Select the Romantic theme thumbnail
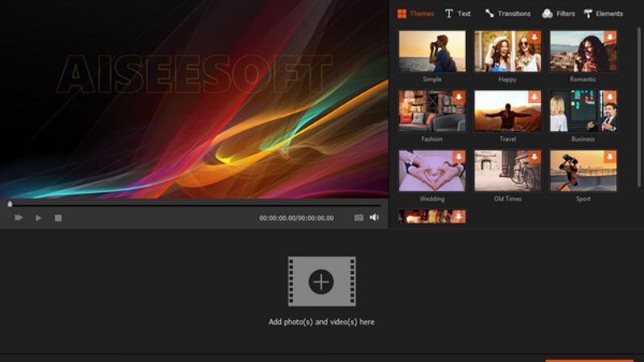Image resolution: width=644 pixels, height=362 pixels. (x=583, y=51)
